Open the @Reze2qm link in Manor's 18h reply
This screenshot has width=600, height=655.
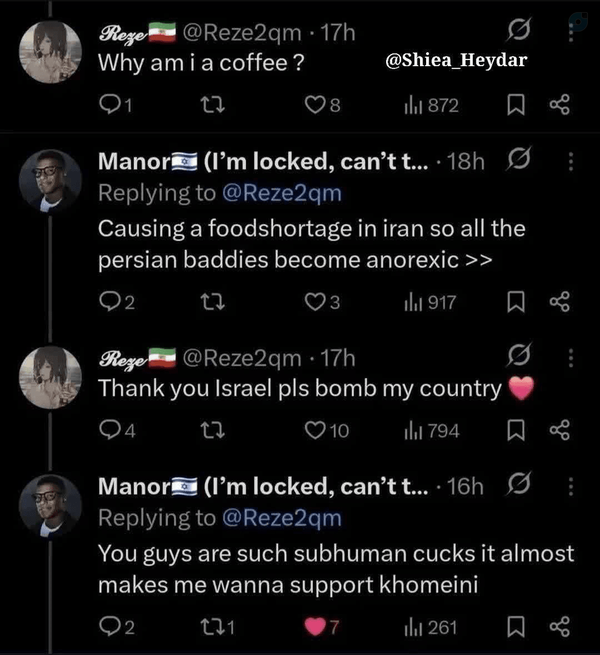pyautogui.click(x=282, y=193)
